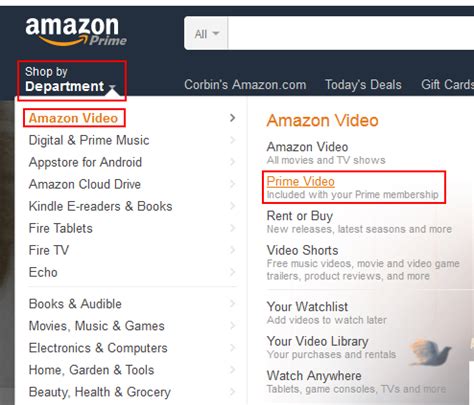Expand the Shop by Department menu
The height and width of the screenshot is (405, 474).
point(71,80)
